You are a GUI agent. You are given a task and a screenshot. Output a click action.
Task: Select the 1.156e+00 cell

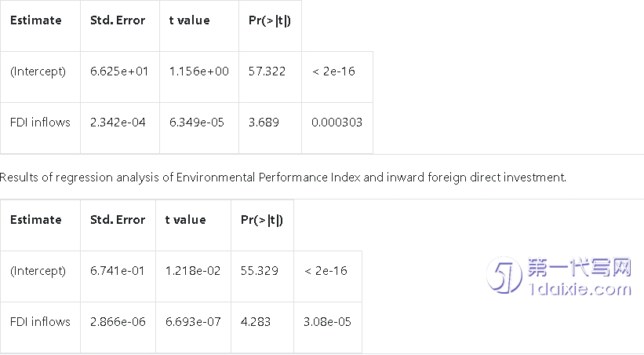(198, 71)
